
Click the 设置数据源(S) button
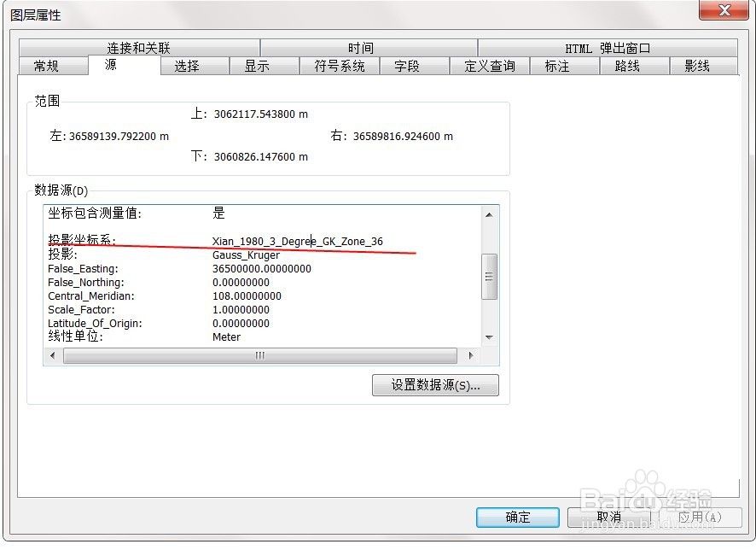click(x=435, y=386)
